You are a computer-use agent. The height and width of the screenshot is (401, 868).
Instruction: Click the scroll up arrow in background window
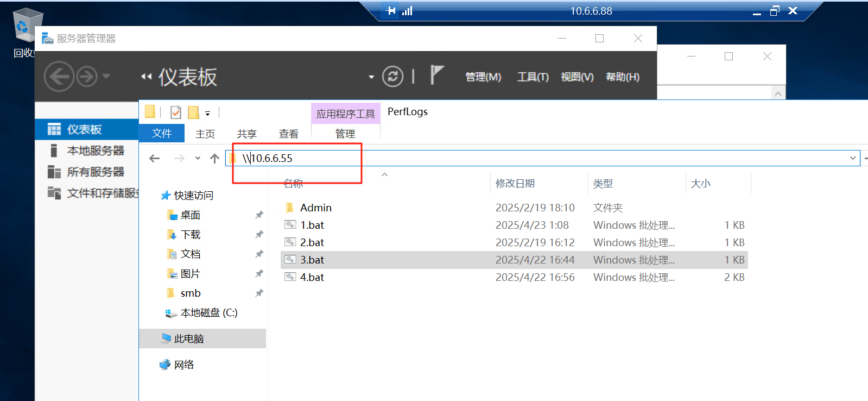click(778, 93)
